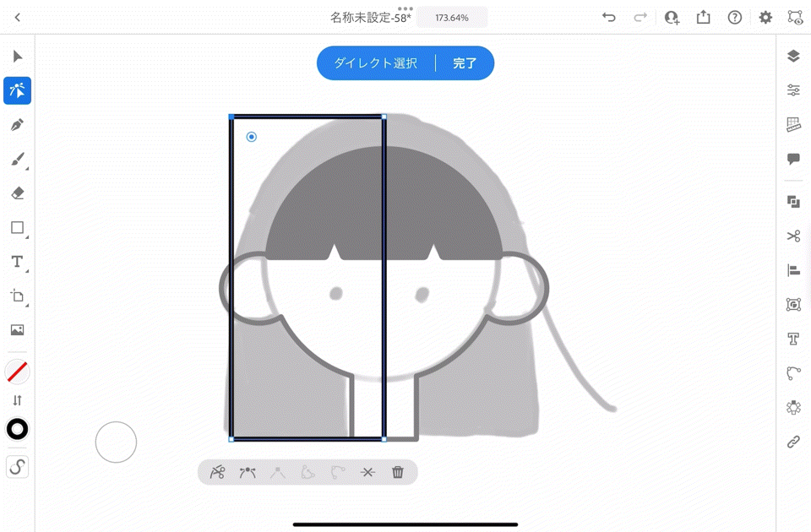Tap the curved arc path icon in the bottom bar
The width and height of the screenshot is (811, 532).
338,472
